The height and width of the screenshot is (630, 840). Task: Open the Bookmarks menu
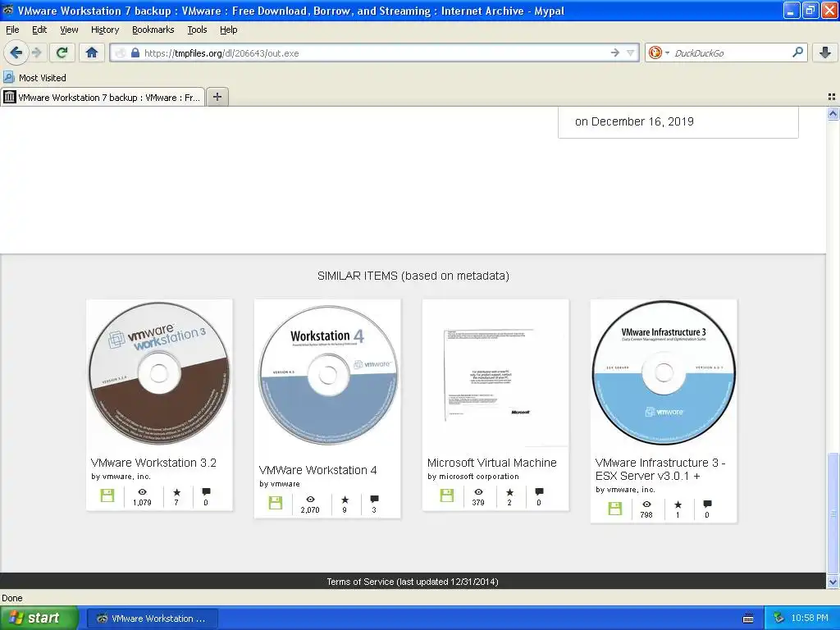click(x=153, y=30)
